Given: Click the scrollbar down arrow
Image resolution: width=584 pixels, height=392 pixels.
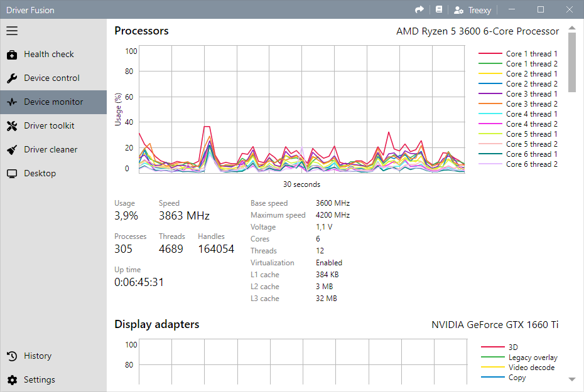Looking at the screenshot, I should pos(571,379).
